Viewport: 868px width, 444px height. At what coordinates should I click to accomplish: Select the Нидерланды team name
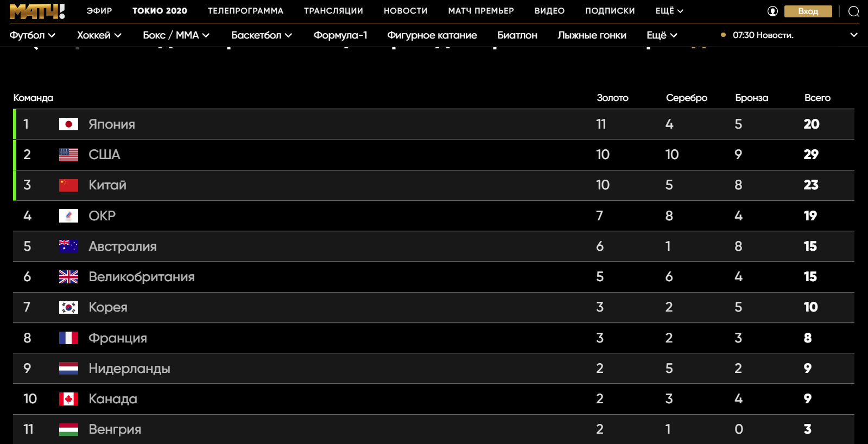pyautogui.click(x=129, y=369)
